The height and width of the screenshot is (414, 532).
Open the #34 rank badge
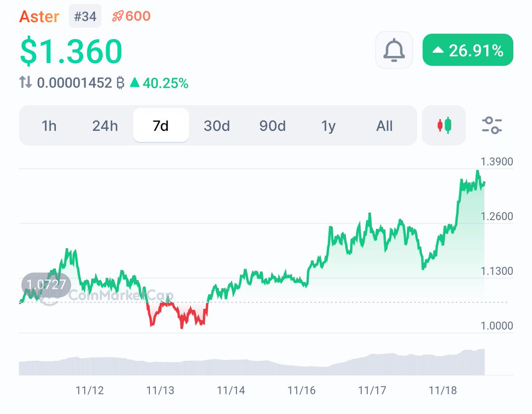tap(85, 16)
